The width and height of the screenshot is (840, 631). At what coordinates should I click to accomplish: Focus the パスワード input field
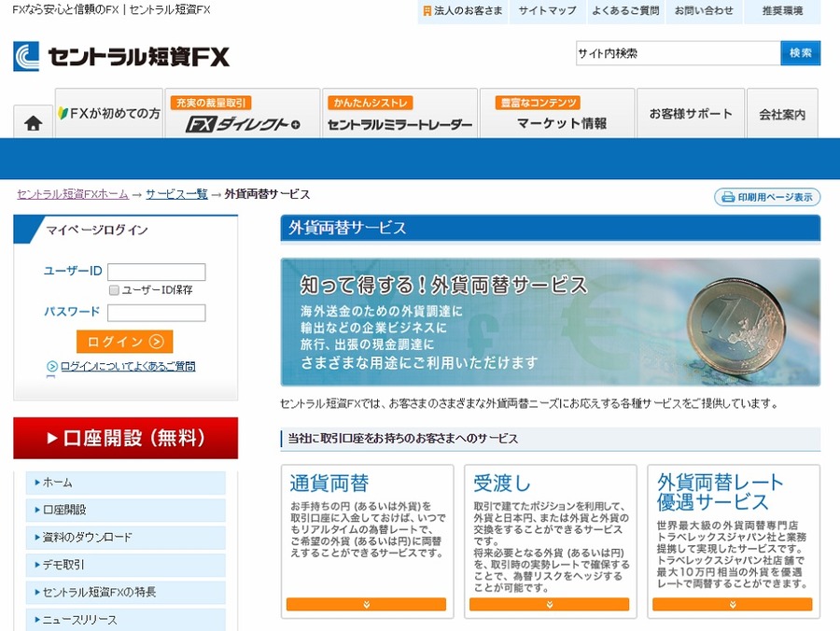157,313
